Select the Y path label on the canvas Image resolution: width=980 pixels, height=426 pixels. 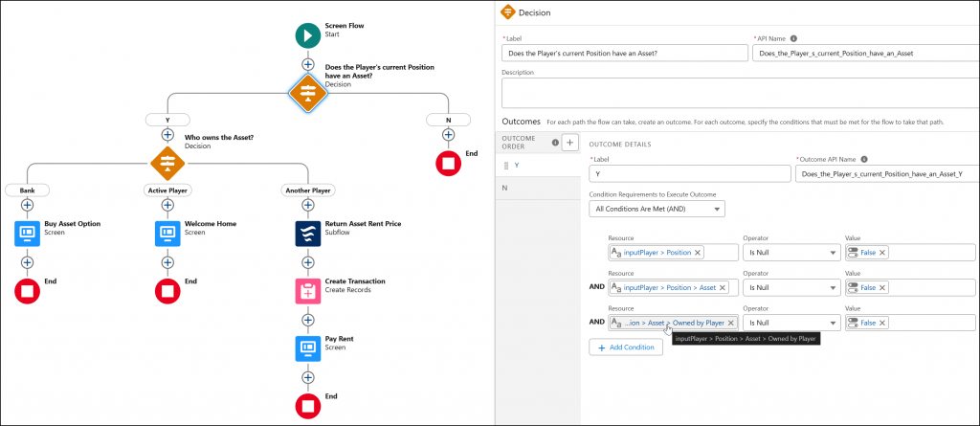167,119
